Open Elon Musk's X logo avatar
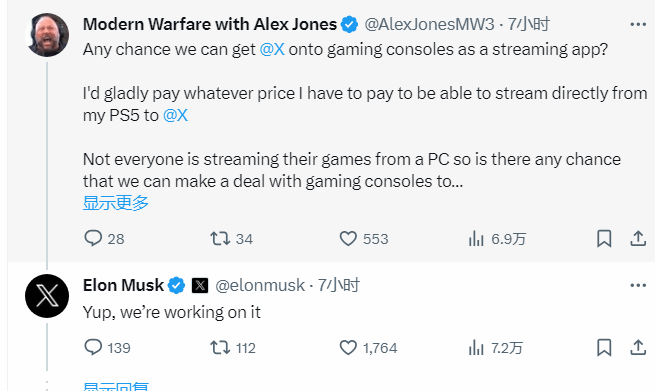 click(47, 296)
